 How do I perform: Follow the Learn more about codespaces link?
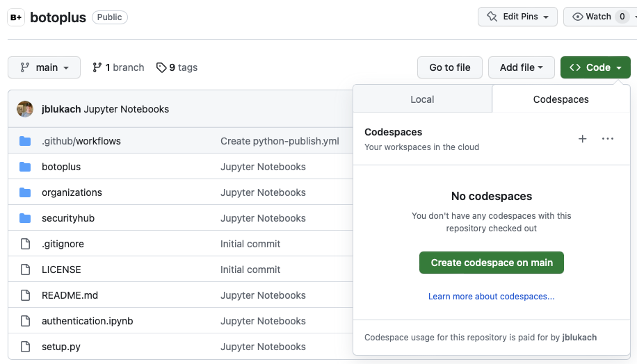491,297
